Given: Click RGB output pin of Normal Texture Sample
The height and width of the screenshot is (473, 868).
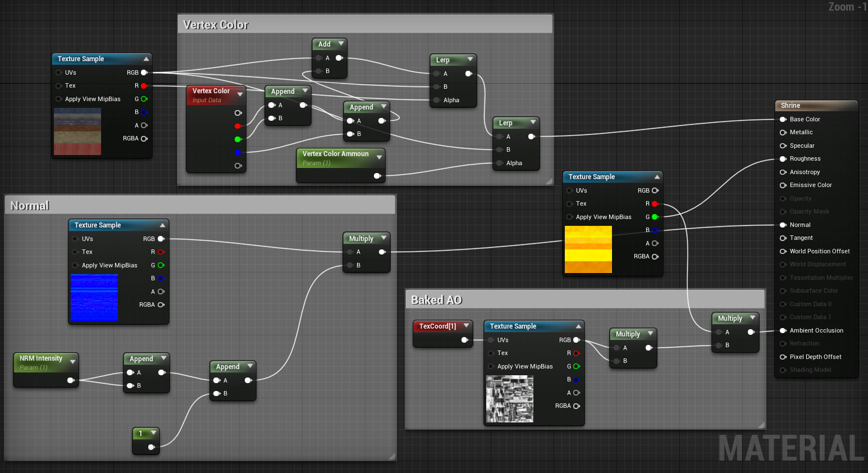Looking at the screenshot, I should coord(161,239).
